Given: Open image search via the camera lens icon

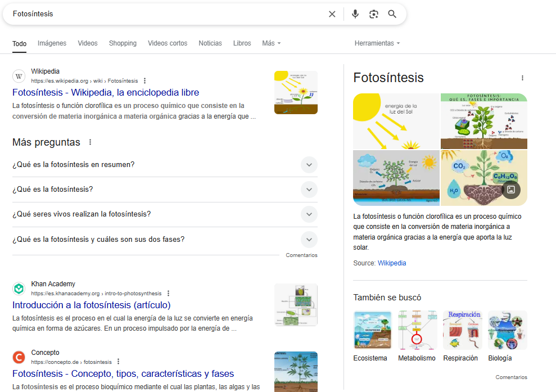Looking at the screenshot, I should coord(373,14).
